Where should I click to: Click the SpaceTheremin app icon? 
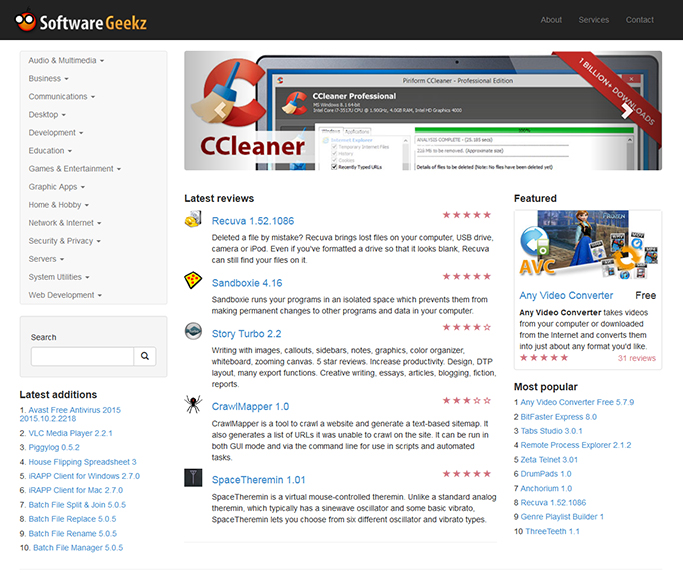[193, 477]
